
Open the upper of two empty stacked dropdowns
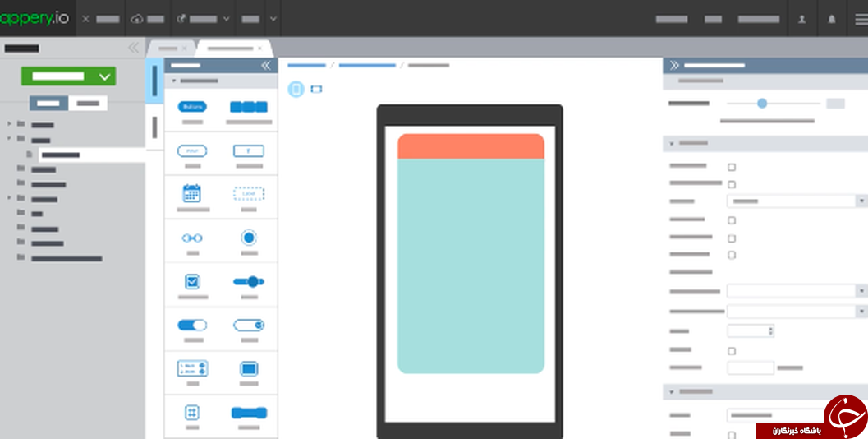click(797, 291)
